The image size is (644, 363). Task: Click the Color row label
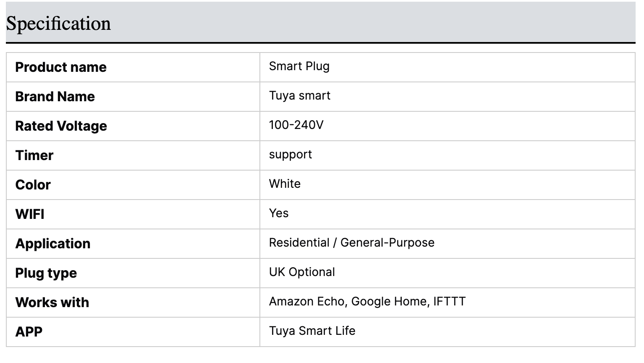coord(33,185)
